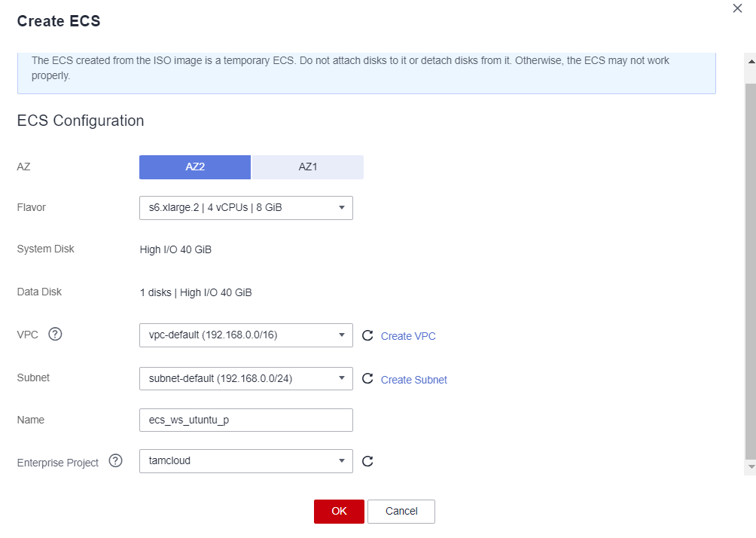The height and width of the screenshot is (538, 756).
Task: Select availability zone AZ2
Action: [x=195, y=167]
